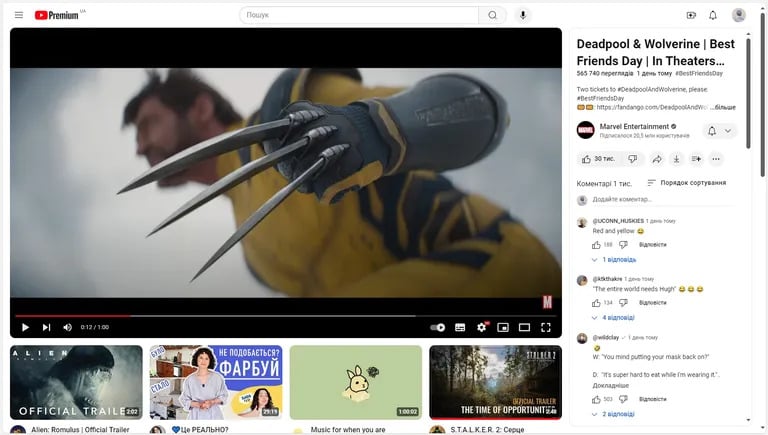The height and width of the screenshot is (435, 768).
Task: Open Marvel Entertainment channel link
Action: point(634,126)
